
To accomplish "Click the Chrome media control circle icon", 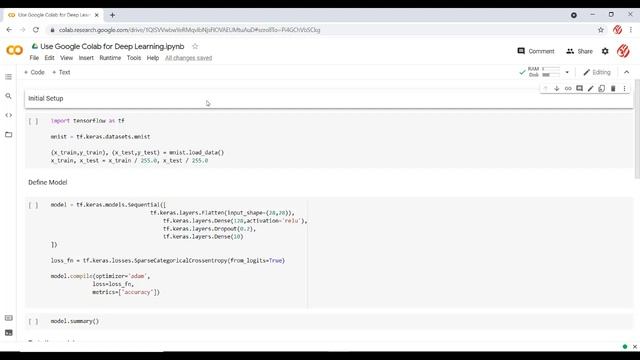I will click(x=573, y=15).
